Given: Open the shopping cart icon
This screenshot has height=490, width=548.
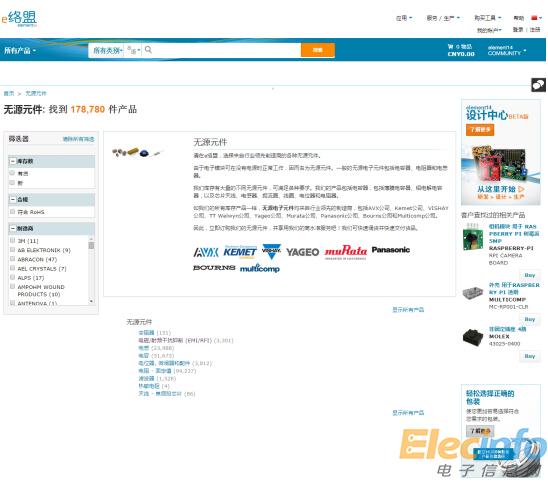Looking at the screenshot, I should 450,46.
